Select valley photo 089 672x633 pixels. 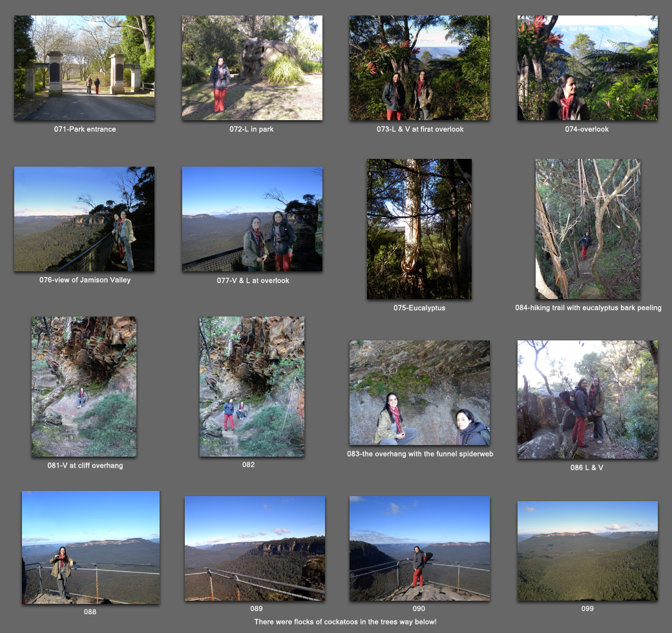tap(255, 548)
